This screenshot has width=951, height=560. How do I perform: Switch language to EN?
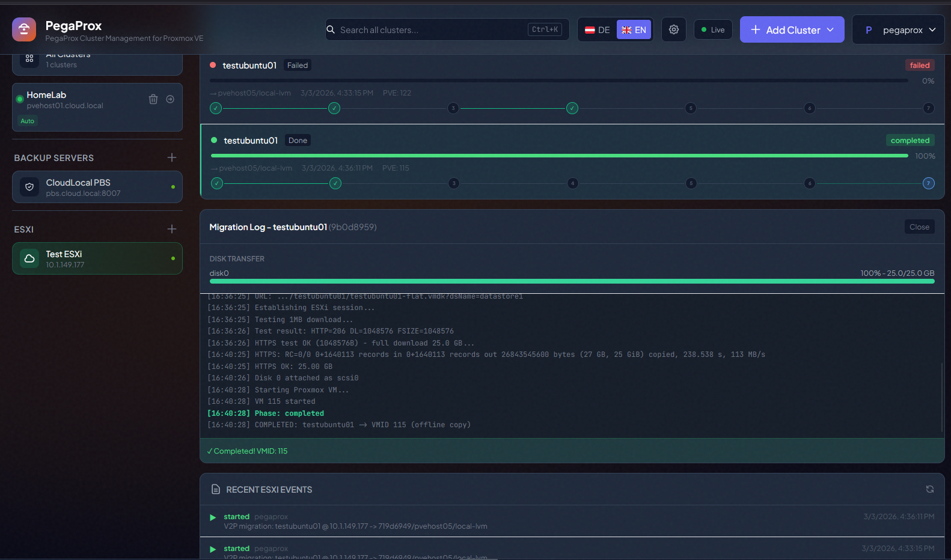[x=634, y=29]
